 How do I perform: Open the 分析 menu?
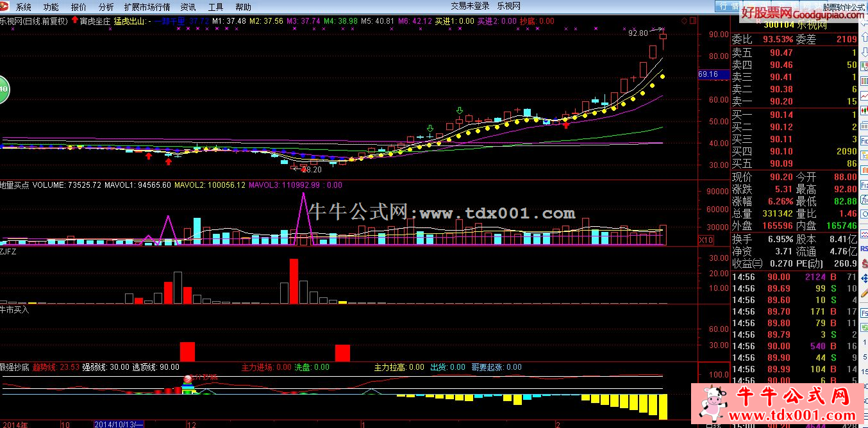(x=106, y=7)
